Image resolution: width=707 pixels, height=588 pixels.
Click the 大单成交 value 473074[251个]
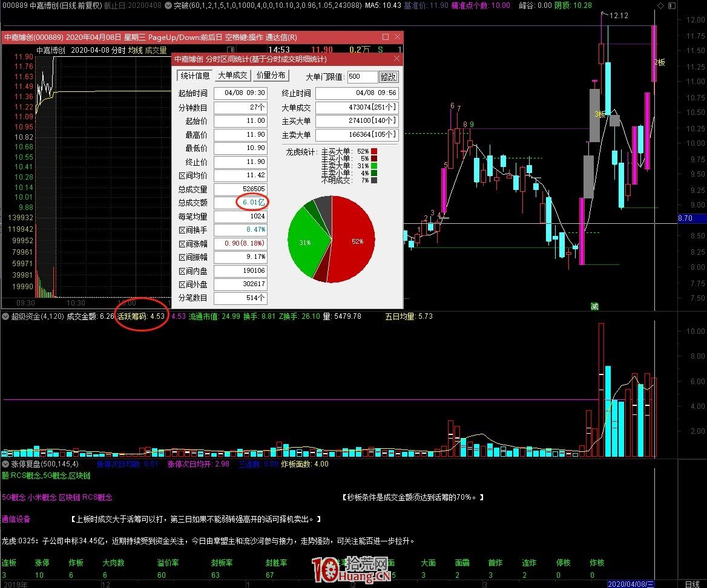[357, 107]
